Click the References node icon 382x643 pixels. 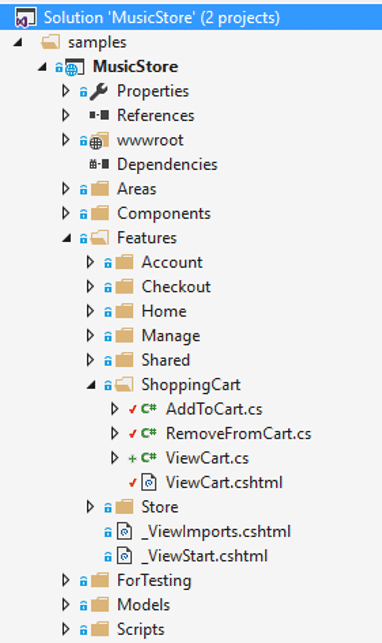[x=99, y=116]
